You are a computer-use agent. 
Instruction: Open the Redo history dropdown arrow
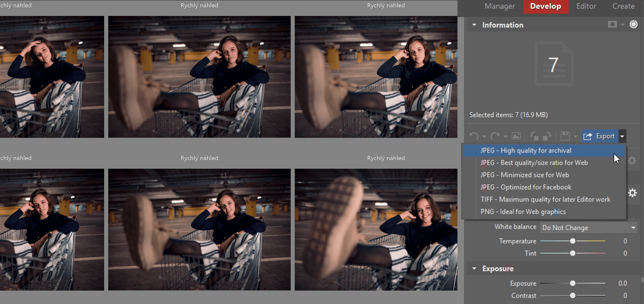(x=505, y=137)
